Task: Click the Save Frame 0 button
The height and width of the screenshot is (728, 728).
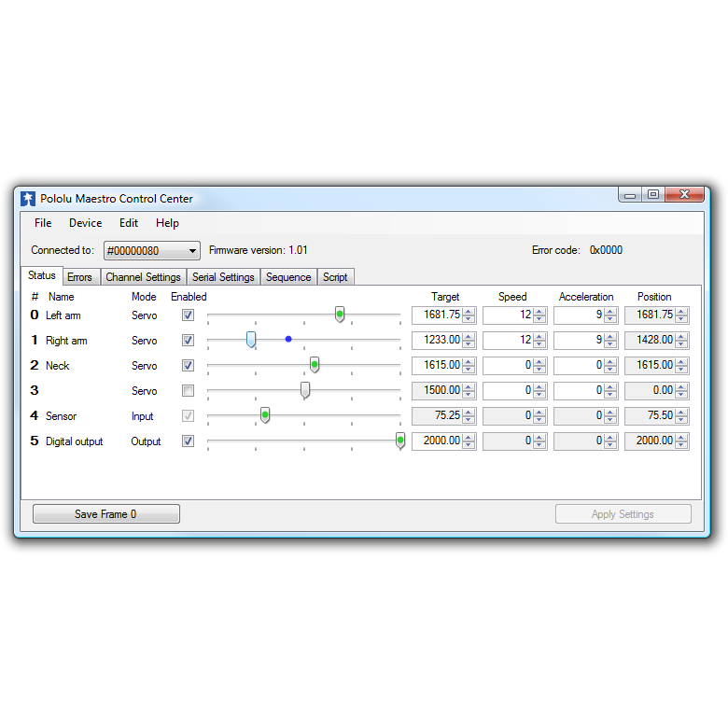Action: click(105, 514)
